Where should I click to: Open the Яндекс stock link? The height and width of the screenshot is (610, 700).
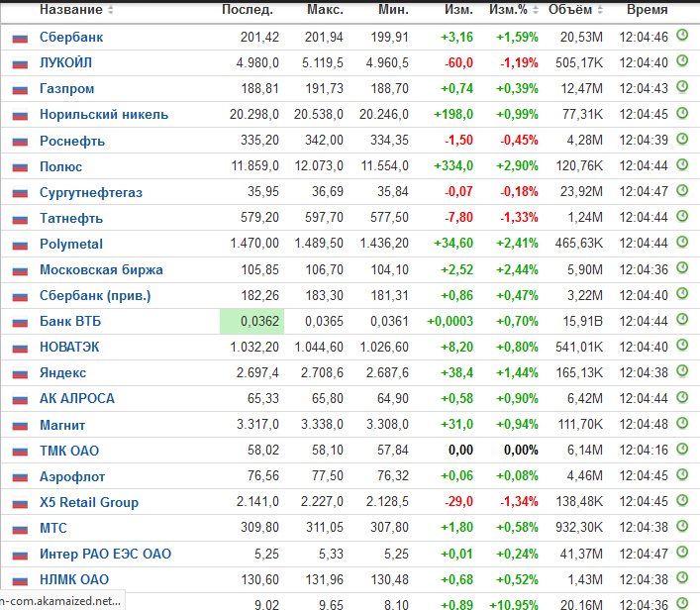63,373
